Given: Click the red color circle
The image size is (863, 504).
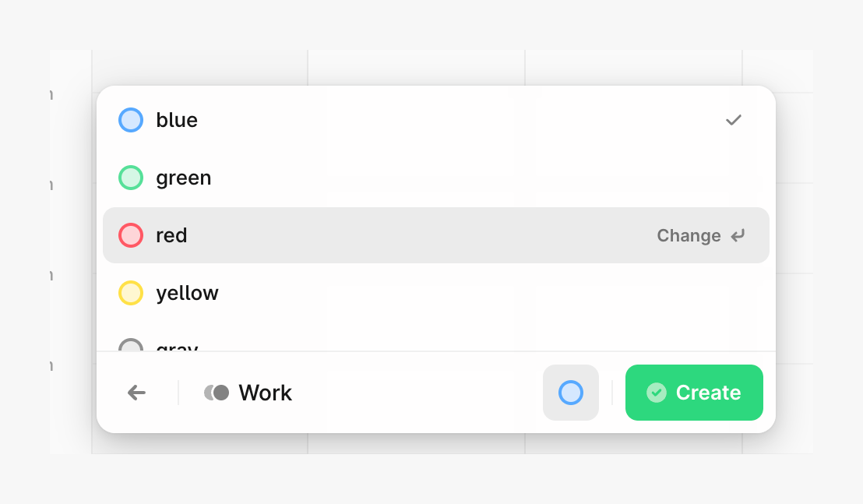Looking at the screenshot, I should (x=131, y=235).
